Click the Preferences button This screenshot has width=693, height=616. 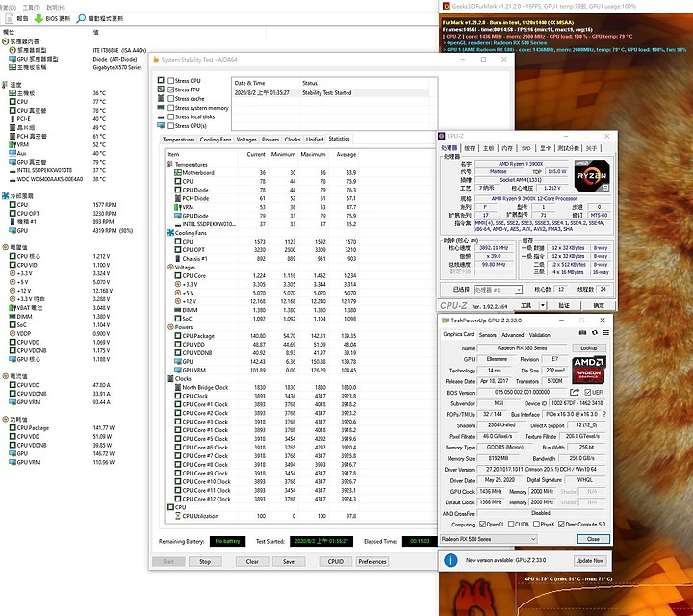click(372, 562)
